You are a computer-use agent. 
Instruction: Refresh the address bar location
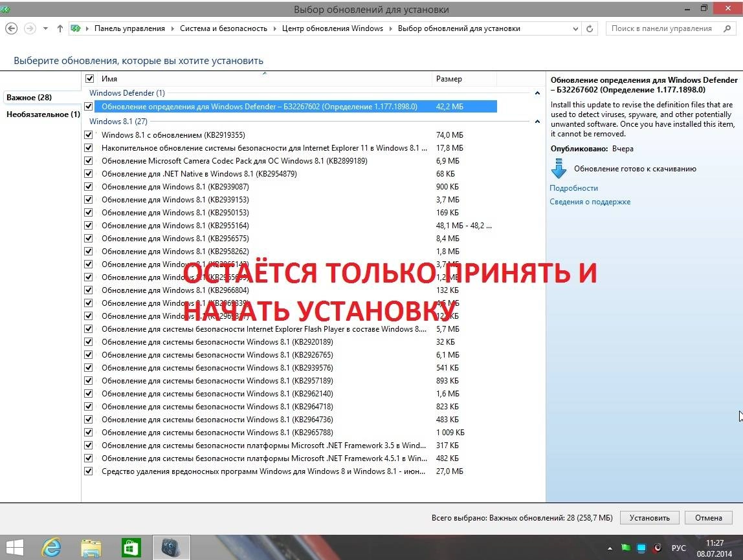coord(590,28)
